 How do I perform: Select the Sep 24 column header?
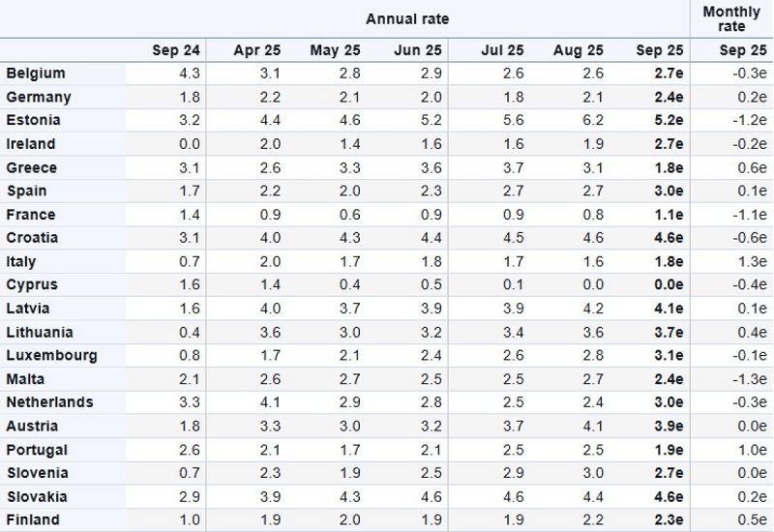175,50
